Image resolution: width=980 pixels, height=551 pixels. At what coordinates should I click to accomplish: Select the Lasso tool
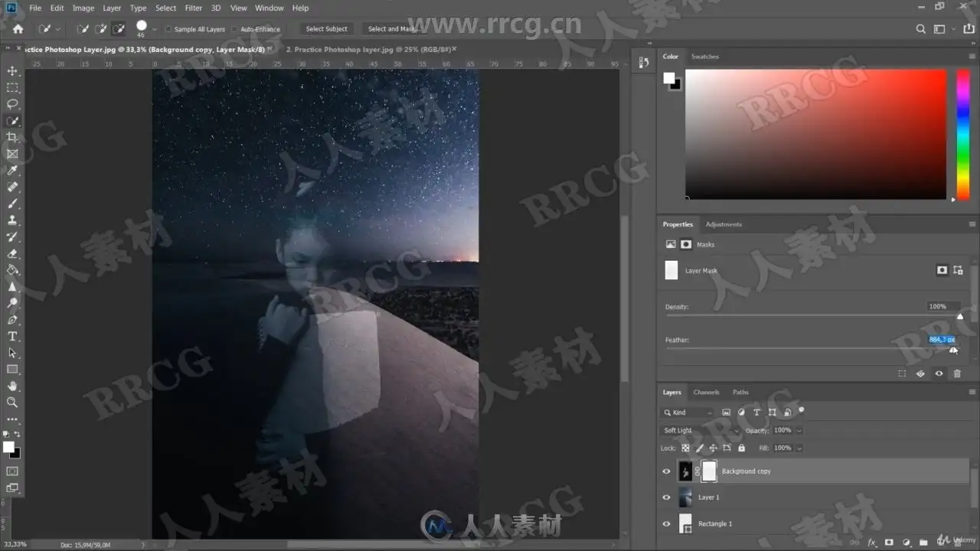click(12, 104)
